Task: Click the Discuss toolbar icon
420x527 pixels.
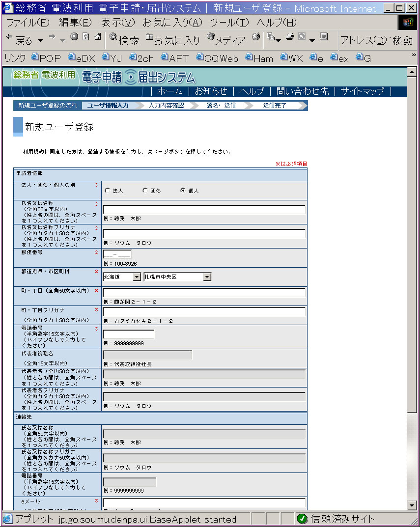Action: point(324,36)
